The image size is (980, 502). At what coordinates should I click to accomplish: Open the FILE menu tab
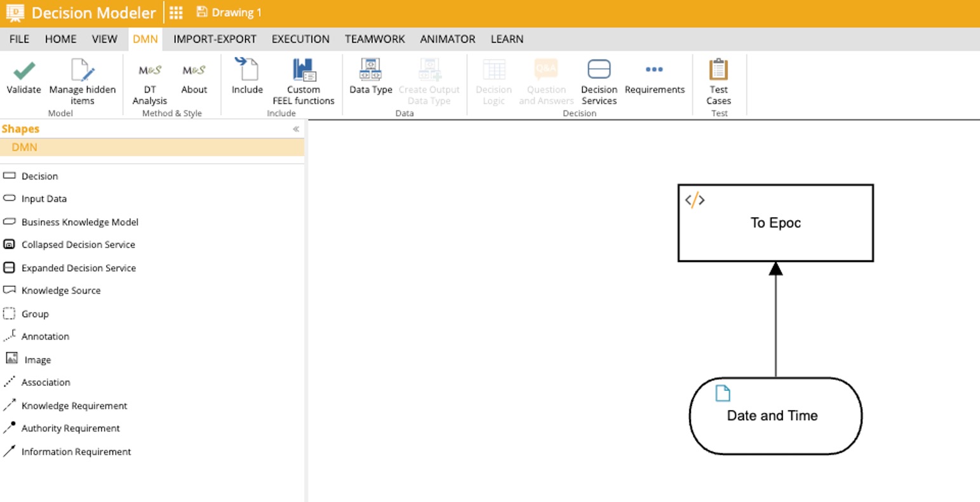click(19, 39)
